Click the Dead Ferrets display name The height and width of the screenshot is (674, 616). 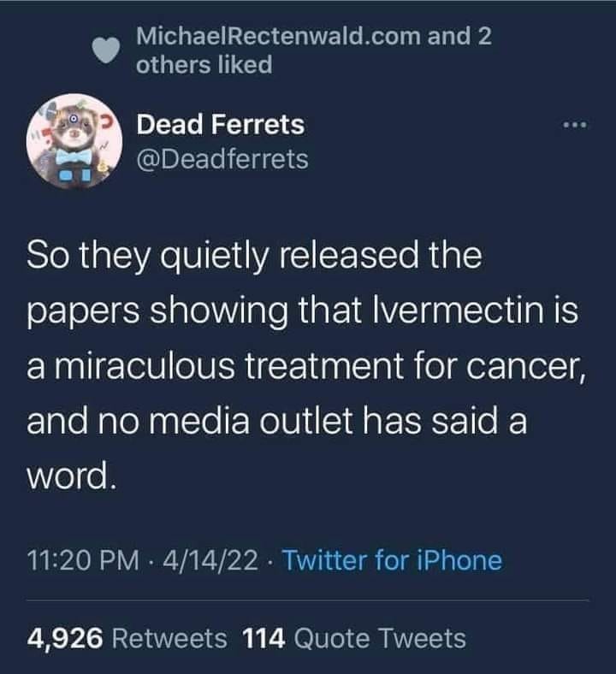(x=221, y=125)
